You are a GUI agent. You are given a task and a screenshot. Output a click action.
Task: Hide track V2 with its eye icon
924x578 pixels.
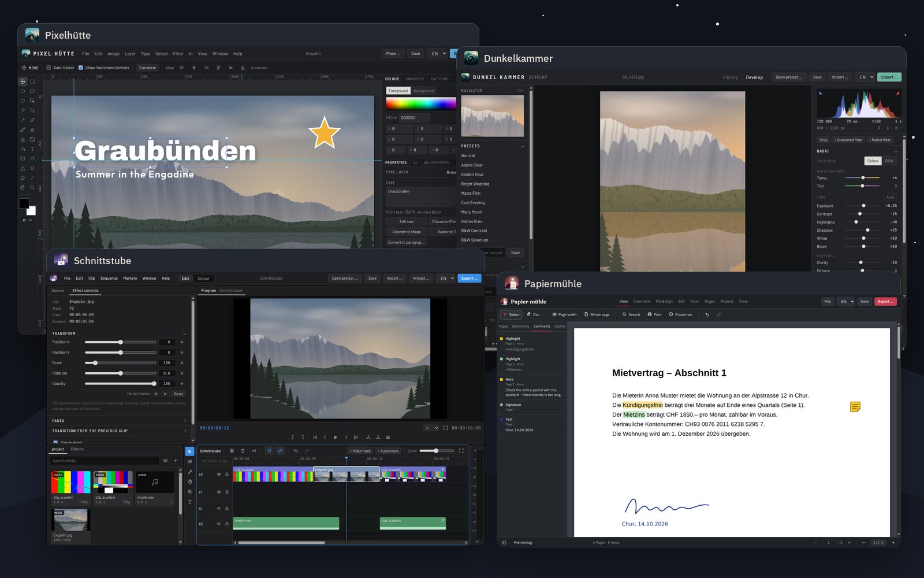219,475
